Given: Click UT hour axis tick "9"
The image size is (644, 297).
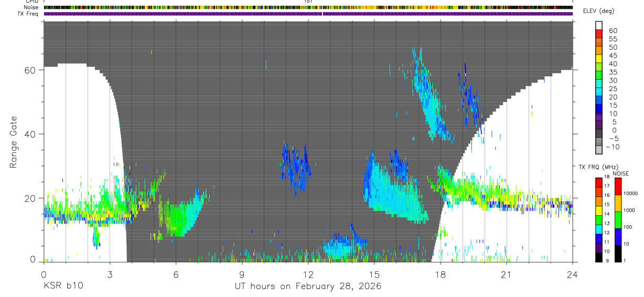Looking at the screenshot, I should (242, 274).
